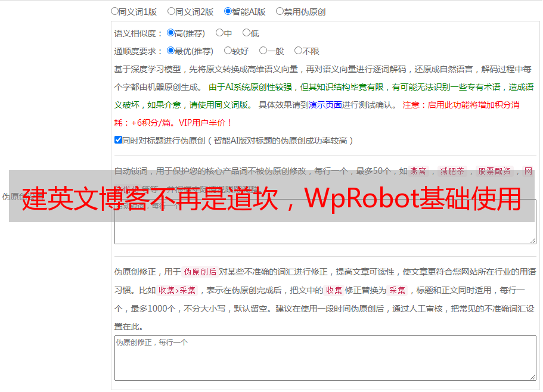Click the resize handle of 伪原创修正 textarea
The width and height of the screenshot is (543, 392).
[x=532, y=377]
